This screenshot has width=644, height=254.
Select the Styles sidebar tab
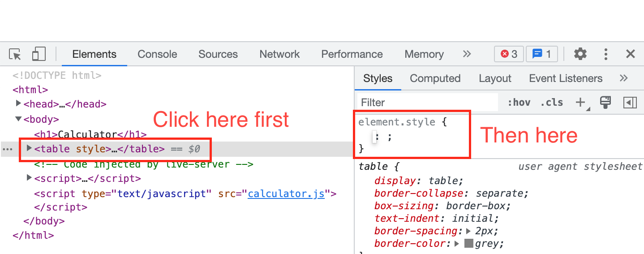pos(378,78)
